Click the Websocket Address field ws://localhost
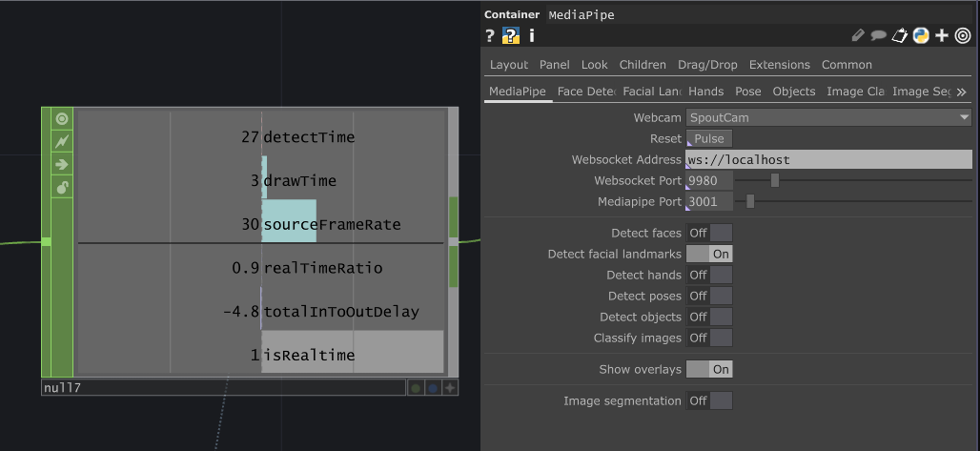980x451 pixels. coord(828,159)
